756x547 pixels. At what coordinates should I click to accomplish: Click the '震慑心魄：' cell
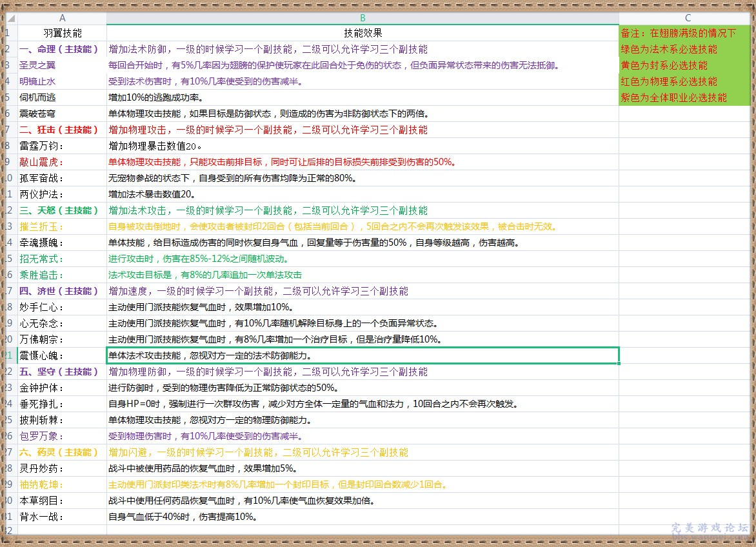pyautogui.click(x=62, y=355)
